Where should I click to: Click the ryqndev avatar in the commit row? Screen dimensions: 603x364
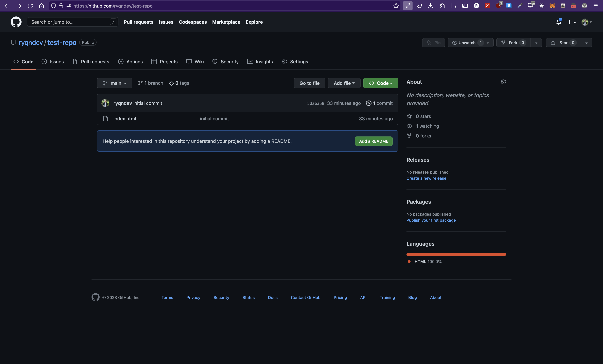coord(105,103)
